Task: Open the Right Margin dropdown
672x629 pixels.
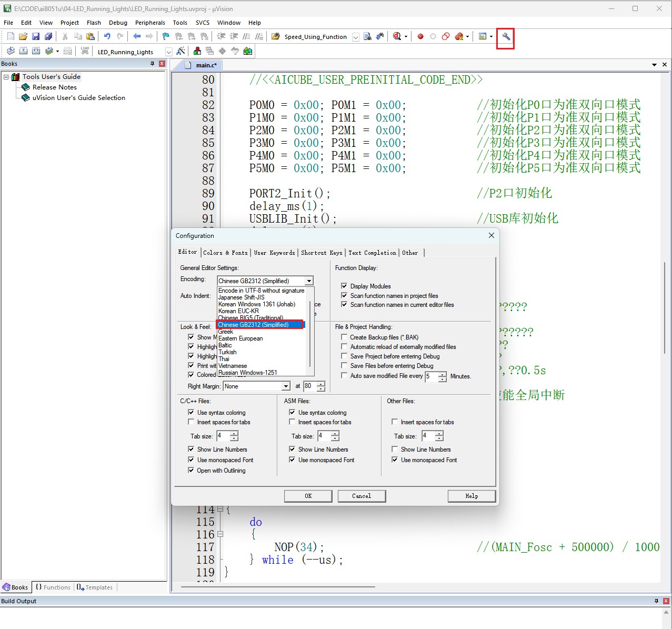Action: tap(286, 386)
